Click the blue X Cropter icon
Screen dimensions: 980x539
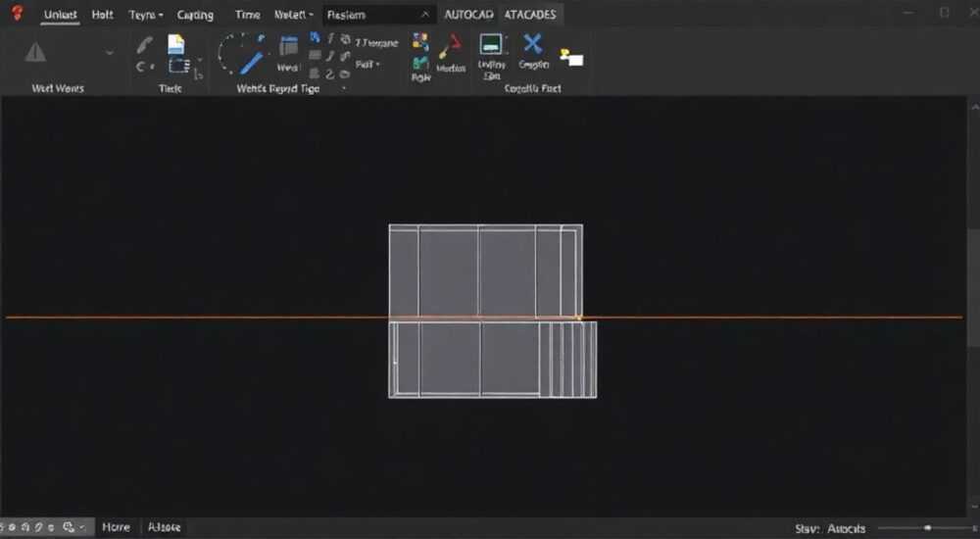(x=532, y=44)
